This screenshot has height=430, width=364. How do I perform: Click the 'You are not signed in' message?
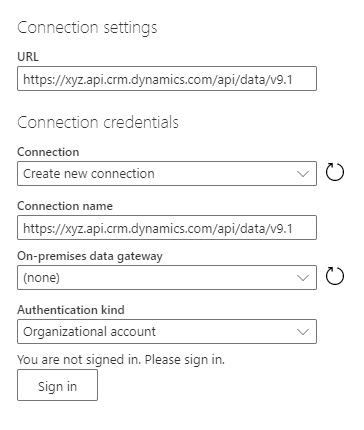click(x=79, y=360)
